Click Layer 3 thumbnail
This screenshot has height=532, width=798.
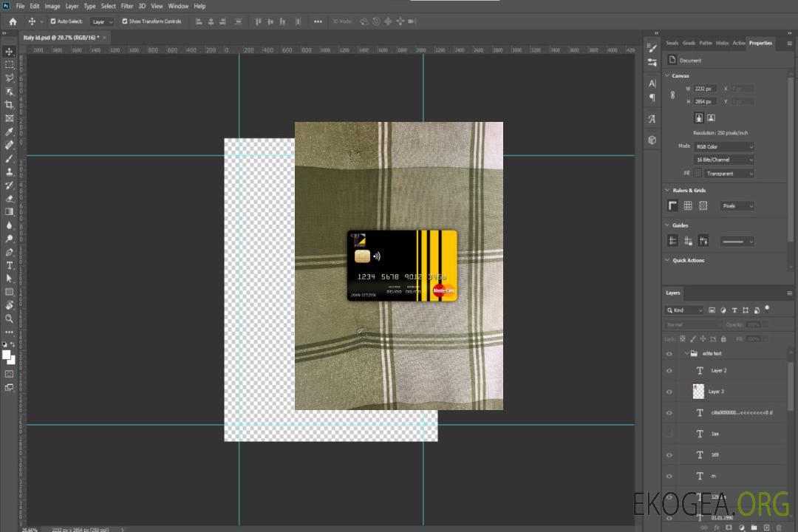click(699, 392)
